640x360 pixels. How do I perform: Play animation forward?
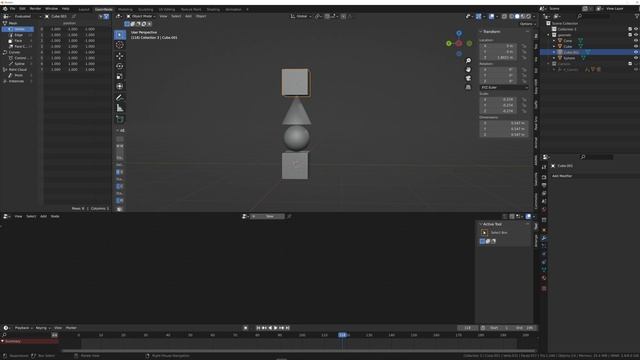pyautogui.click(x=276, y=328)
